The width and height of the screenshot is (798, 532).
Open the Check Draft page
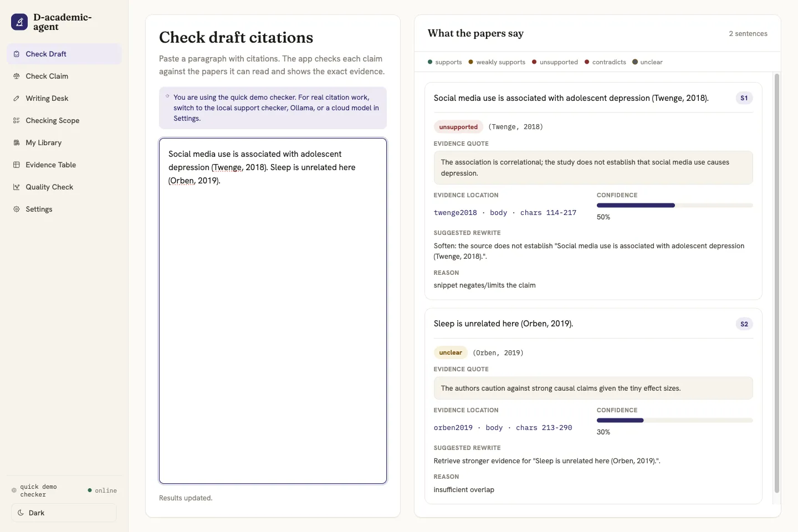pos(64,54)
